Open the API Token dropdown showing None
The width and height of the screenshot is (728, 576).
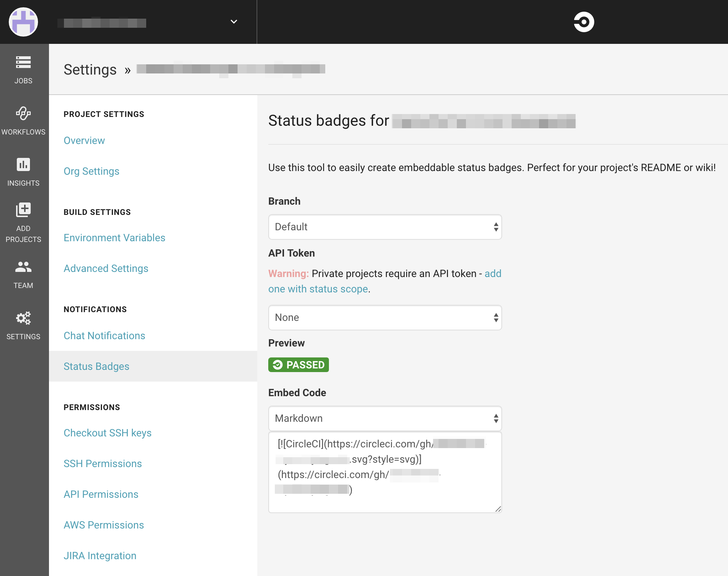(385, 318)
